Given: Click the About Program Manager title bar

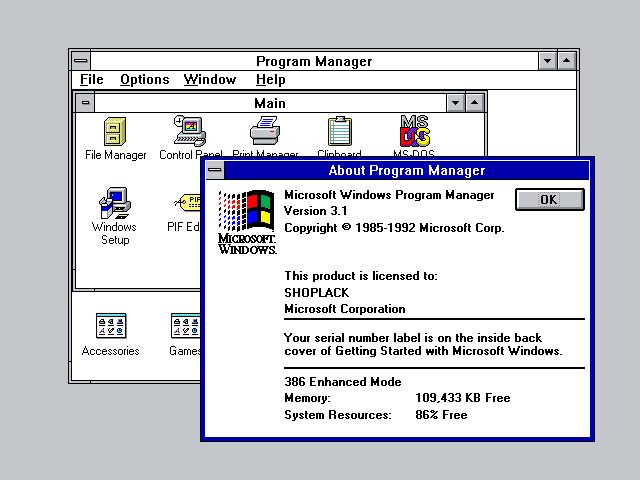Looking at the screenshot, I should [407, 170].
